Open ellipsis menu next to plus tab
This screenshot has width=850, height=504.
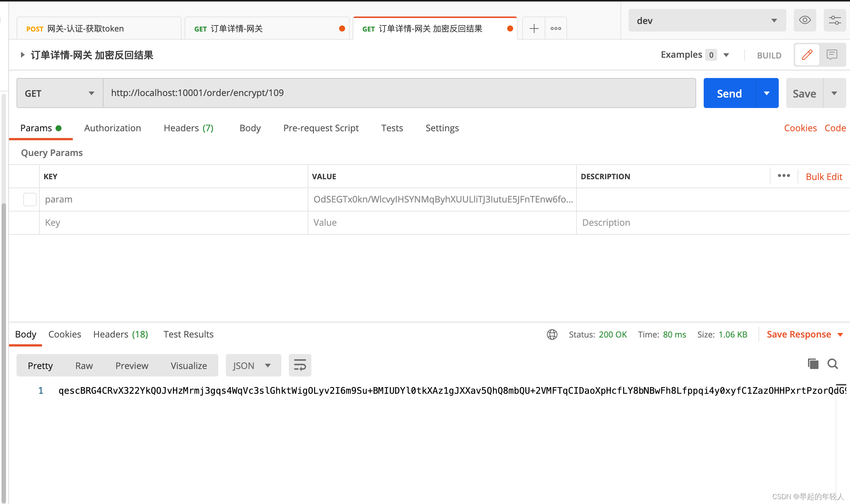[556, 28]
